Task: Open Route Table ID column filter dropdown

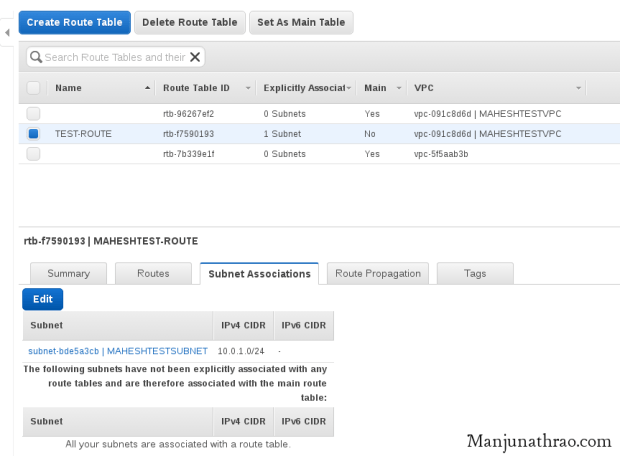Action: click(247, 88)
